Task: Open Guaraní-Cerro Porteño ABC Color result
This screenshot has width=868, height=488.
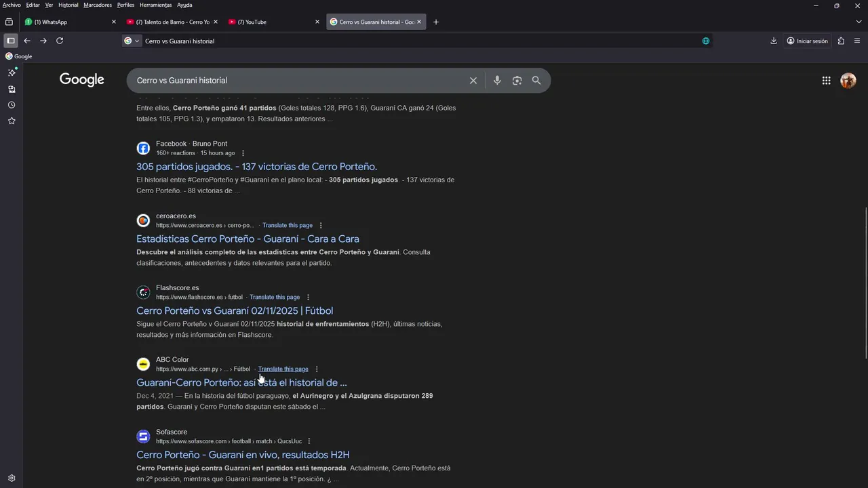Action: [241, 382]
